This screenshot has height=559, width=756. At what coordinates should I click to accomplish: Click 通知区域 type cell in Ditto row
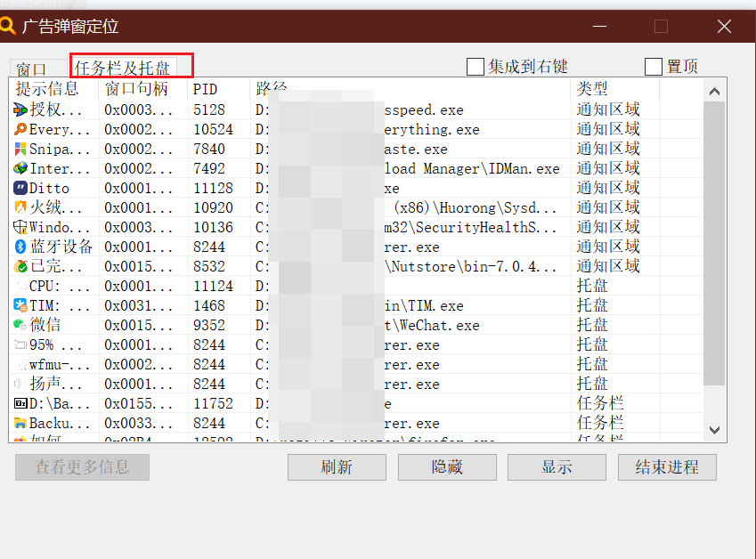(608, 188)
